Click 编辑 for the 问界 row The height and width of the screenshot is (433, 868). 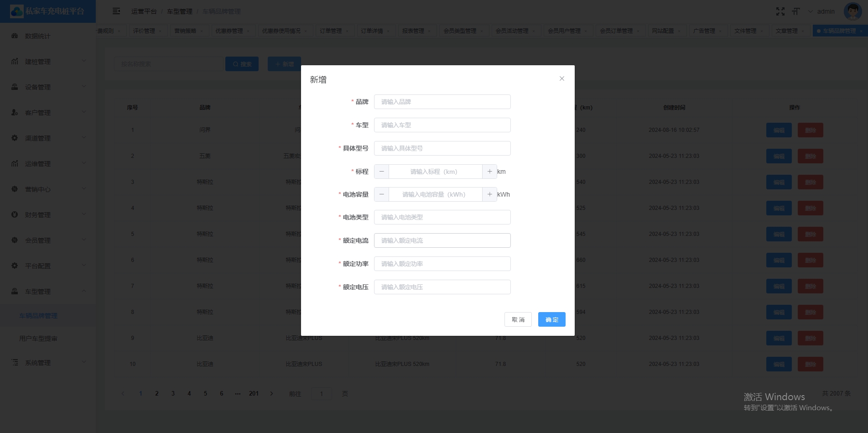pyautogui.click(x=779, y=130)
